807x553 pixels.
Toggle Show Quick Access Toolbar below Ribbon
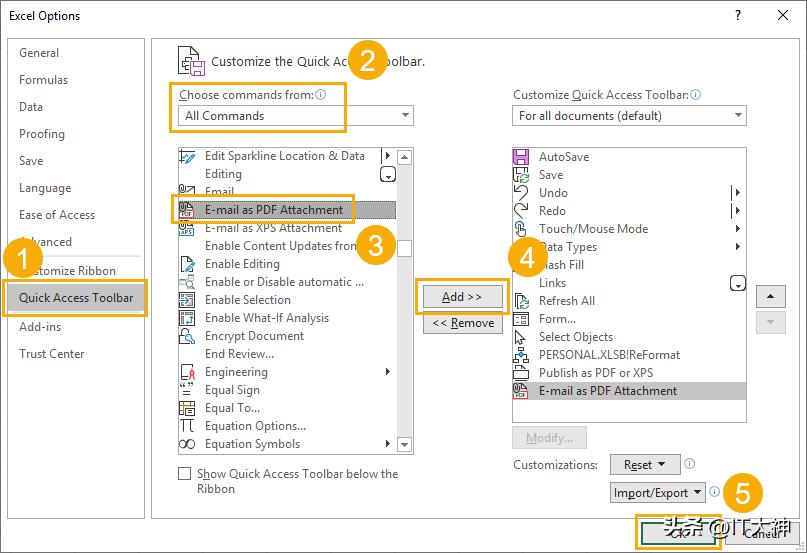(184, 474)
